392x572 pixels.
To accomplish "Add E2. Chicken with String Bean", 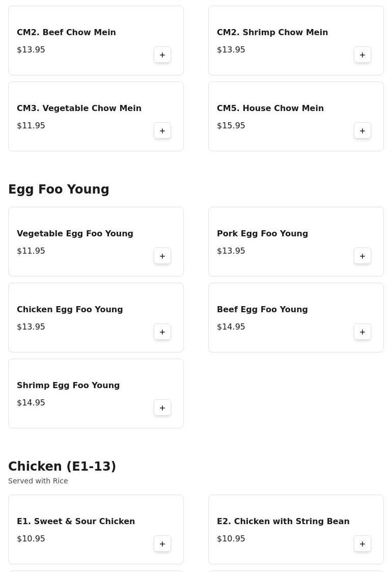I will pyautogui.click(x=362, y=544).
